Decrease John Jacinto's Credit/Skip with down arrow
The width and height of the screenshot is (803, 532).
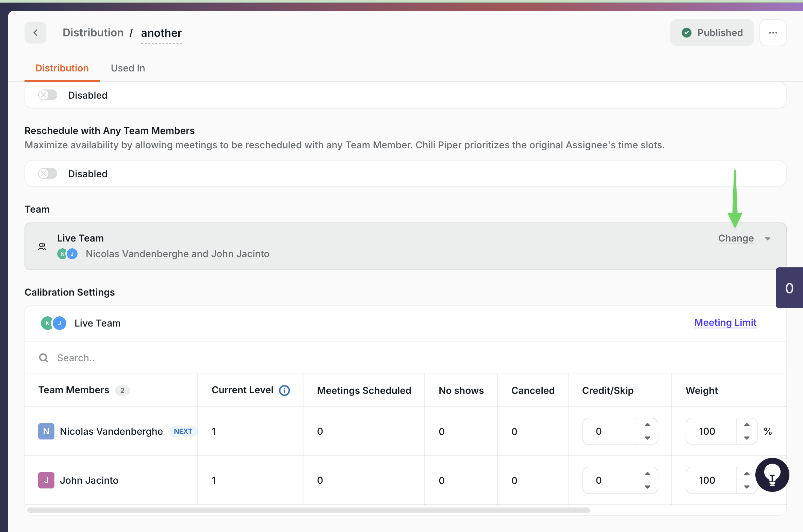click(x=648, y=487)
